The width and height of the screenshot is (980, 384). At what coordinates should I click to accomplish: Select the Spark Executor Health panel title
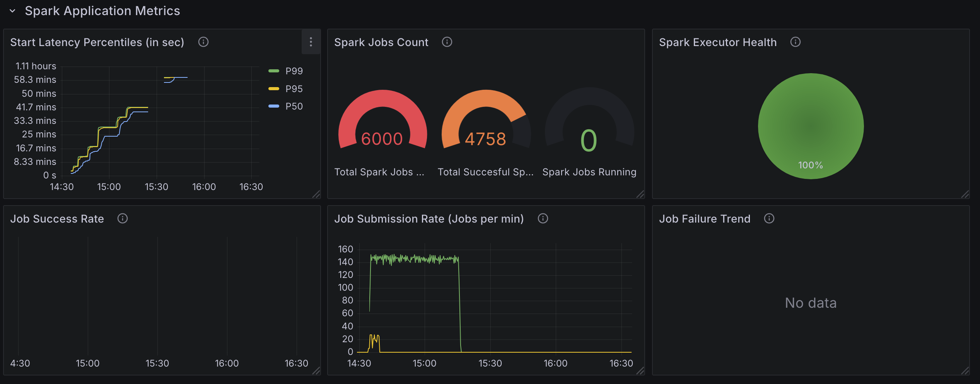click(x=717, y=42)
